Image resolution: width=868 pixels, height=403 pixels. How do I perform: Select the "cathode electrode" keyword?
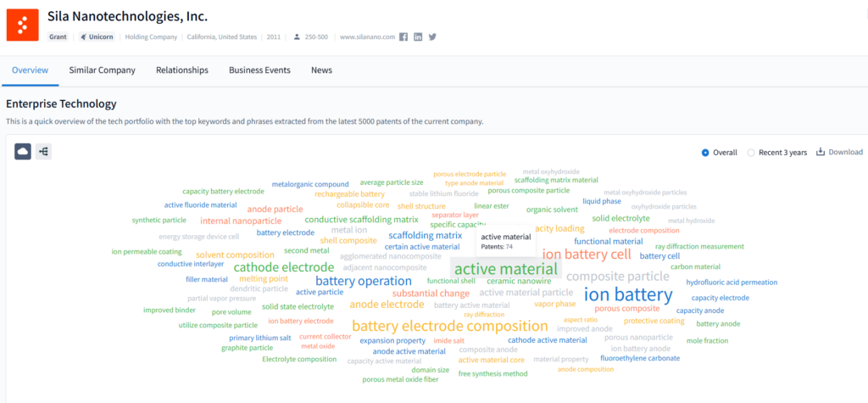272,267
